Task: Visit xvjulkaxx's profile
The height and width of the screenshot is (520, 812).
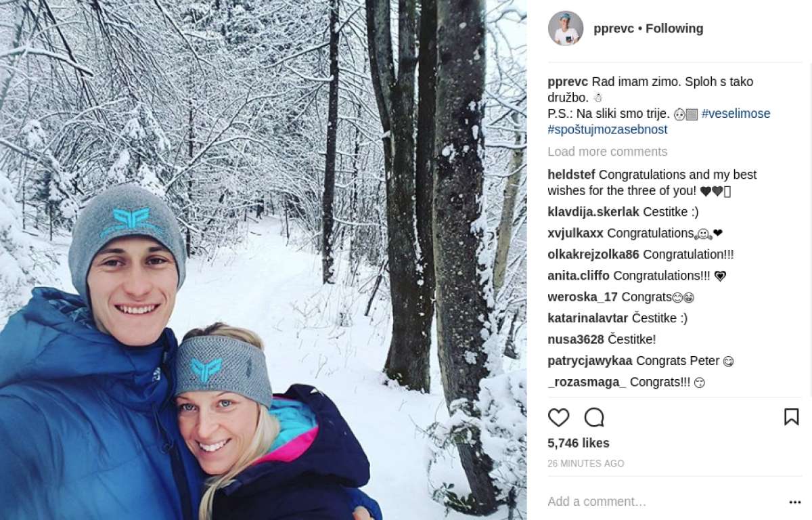Action: click(x=575, y=233)
